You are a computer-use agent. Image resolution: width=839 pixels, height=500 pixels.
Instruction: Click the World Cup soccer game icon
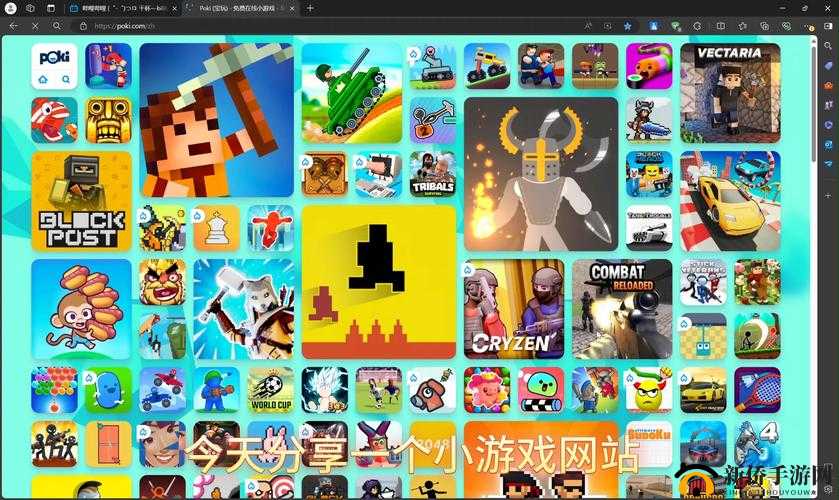point(270,390)
